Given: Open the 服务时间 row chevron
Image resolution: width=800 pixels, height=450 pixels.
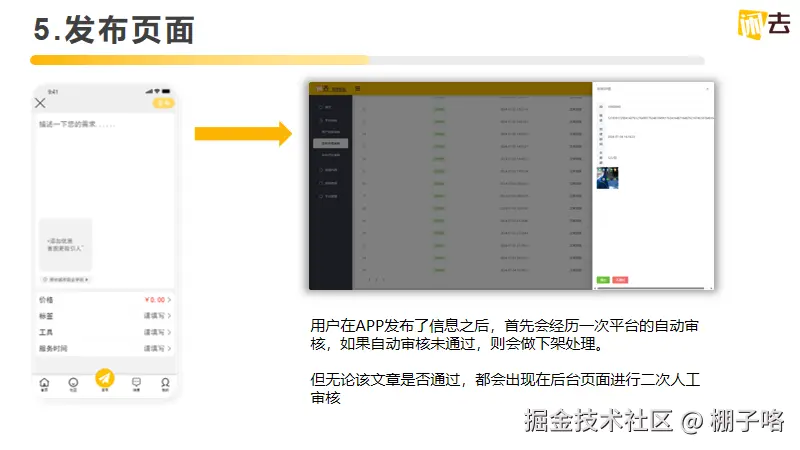Looking at the screenshot, I should point(169,348).
